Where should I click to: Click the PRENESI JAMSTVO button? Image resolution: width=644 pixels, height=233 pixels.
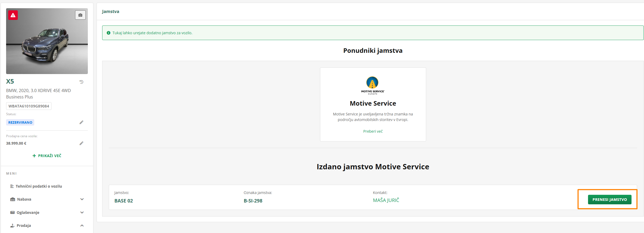click(610, 200)
